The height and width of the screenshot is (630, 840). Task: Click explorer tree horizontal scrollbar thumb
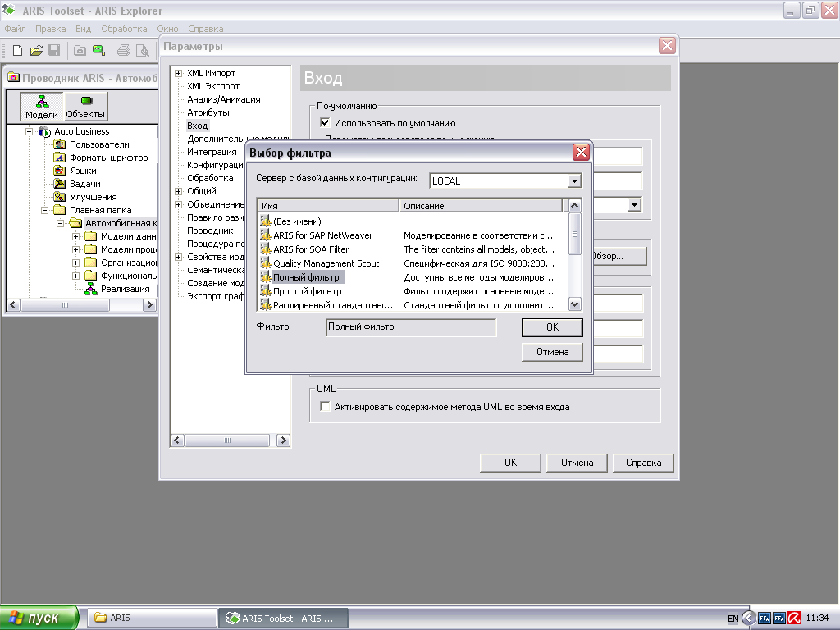[65, 305]
